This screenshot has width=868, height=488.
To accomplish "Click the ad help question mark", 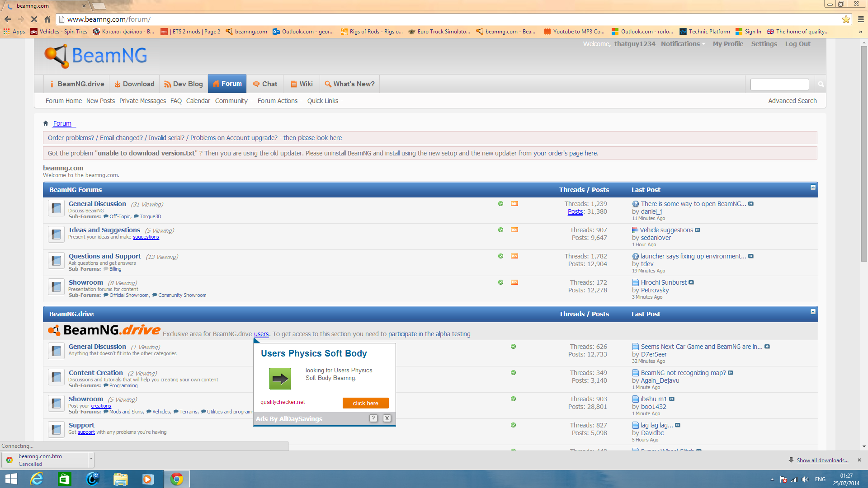I will [373, 418].
